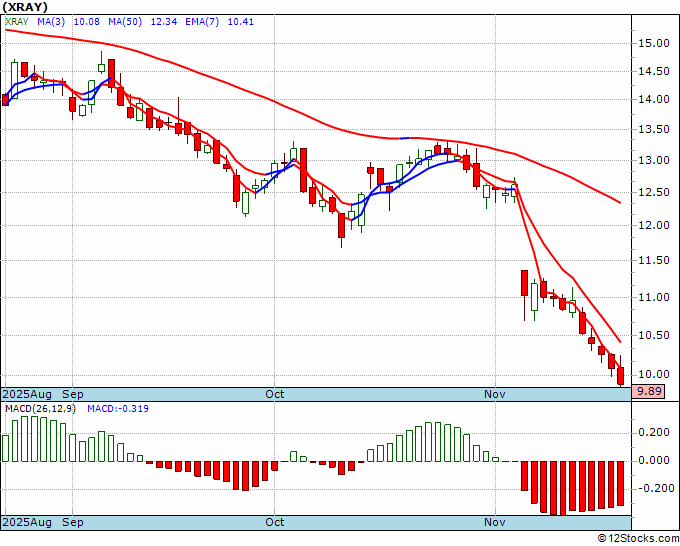
Task: Click the 2025Aug label on MACD timeline
Action: pos(27,522)
